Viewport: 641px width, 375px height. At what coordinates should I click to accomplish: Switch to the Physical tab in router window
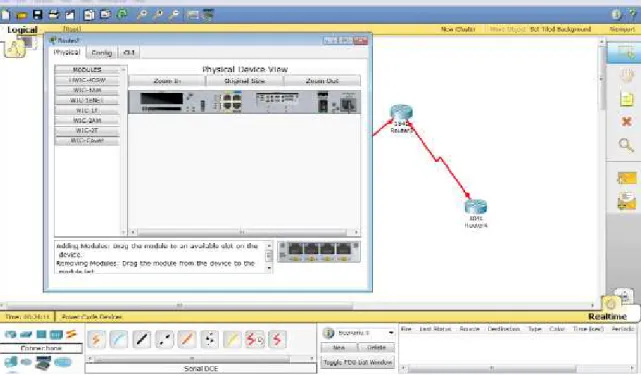pyautogui.click(x=67, y=52)
